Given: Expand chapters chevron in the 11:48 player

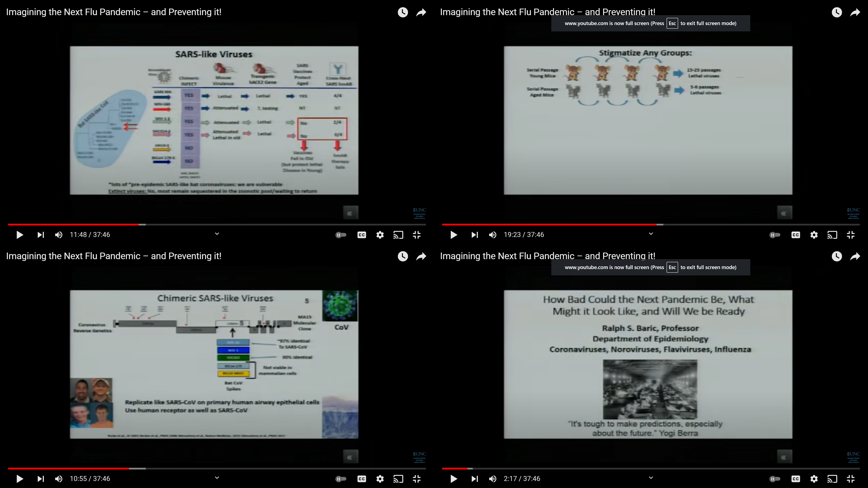Looking at the screenshot, I should 217,234.
